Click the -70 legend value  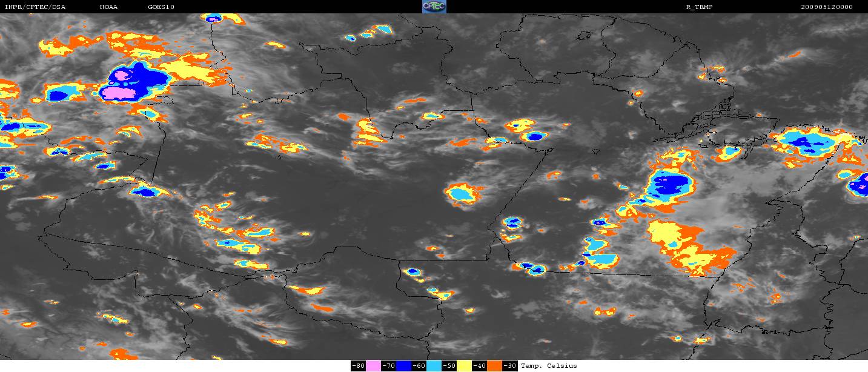(x=388, y=366)
